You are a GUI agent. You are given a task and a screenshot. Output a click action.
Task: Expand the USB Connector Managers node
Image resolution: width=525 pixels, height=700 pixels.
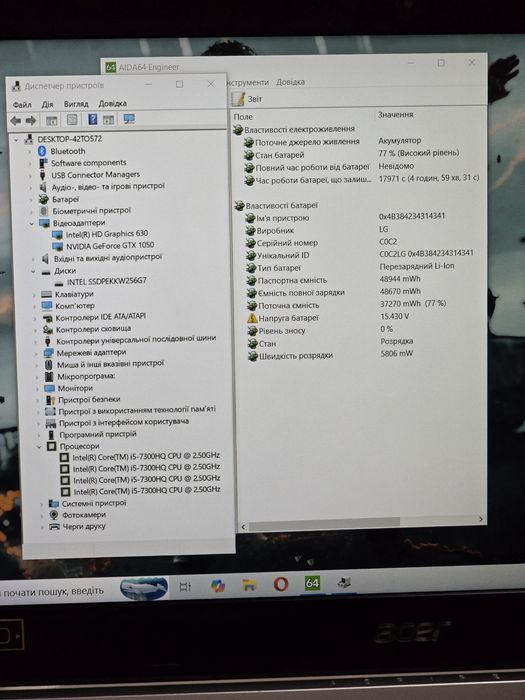point(30,175)
